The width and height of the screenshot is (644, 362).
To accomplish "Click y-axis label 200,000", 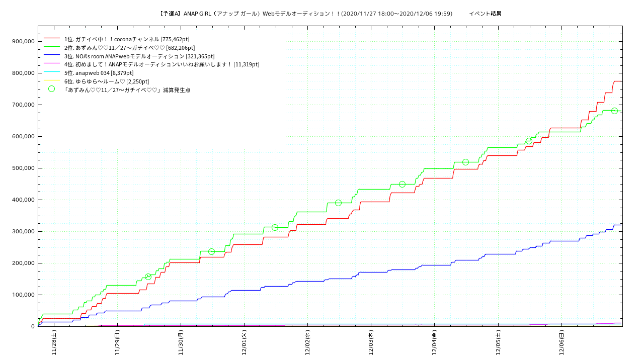I will pyautogui.click(x=23, y=263).
